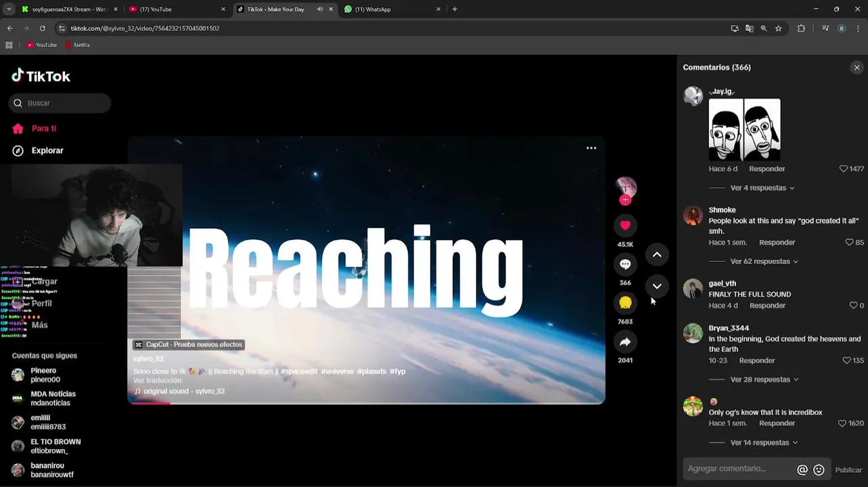Like gael_vth's comment

pos(852,306)
